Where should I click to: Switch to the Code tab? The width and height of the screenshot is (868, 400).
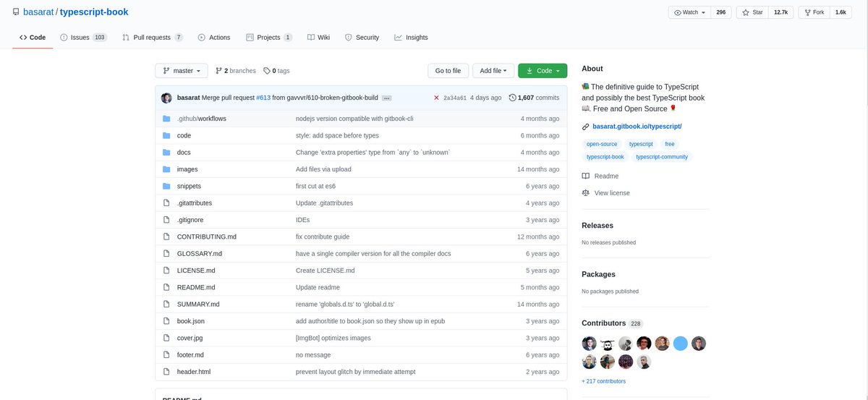(x=33, y=38)
